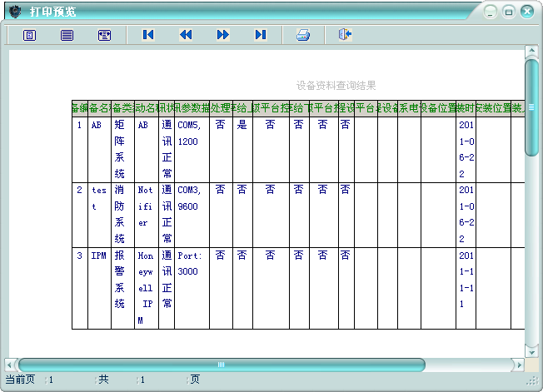The height and width of the screenshot is (392, 543).
Task: Click the vertical scrollbar up arrow
Action: point(531,53)
